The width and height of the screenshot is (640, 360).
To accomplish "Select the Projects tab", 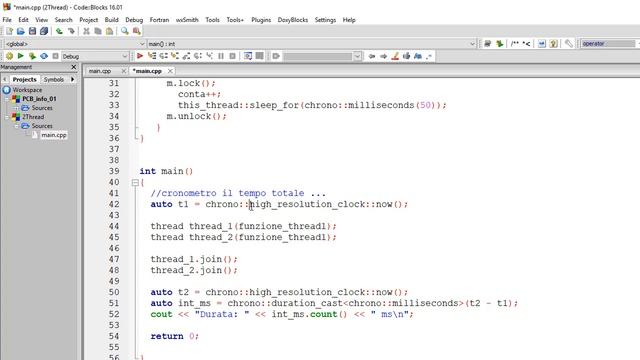I will [x=24, y=79].
